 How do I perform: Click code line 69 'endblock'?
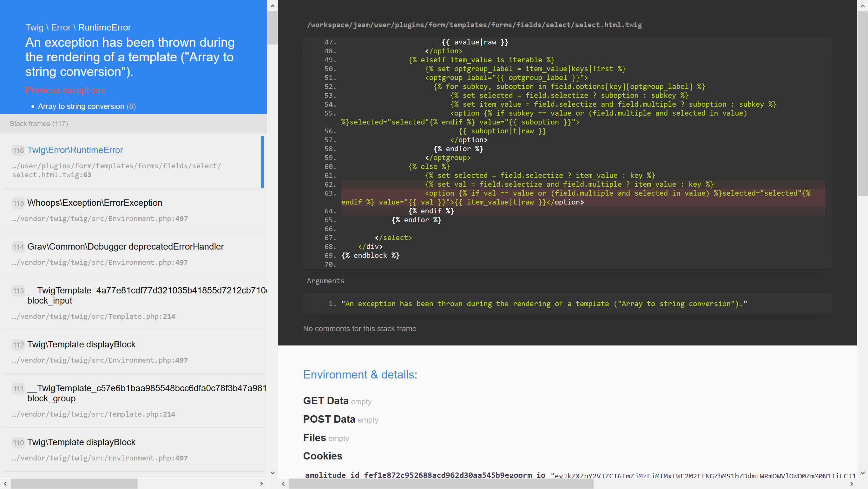(x=370, y=255)
